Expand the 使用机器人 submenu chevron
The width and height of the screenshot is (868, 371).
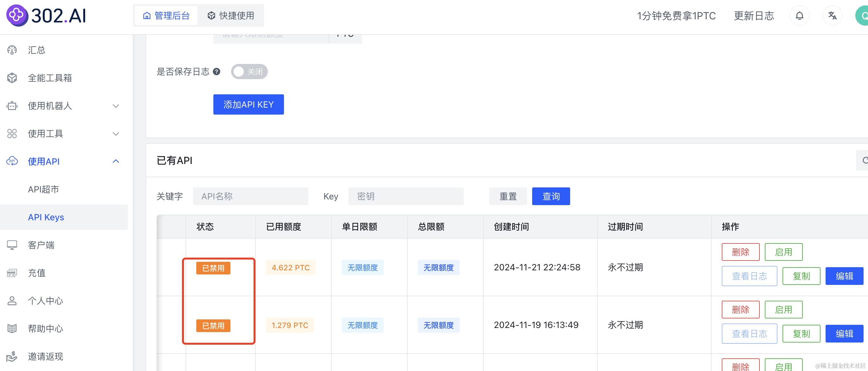pyautogui.click(x=116, y=106)
